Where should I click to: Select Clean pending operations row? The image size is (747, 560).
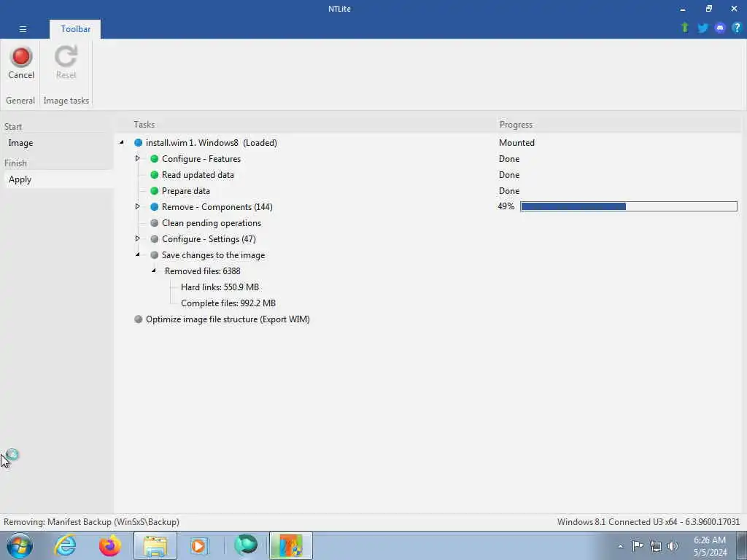pos(211,223)
